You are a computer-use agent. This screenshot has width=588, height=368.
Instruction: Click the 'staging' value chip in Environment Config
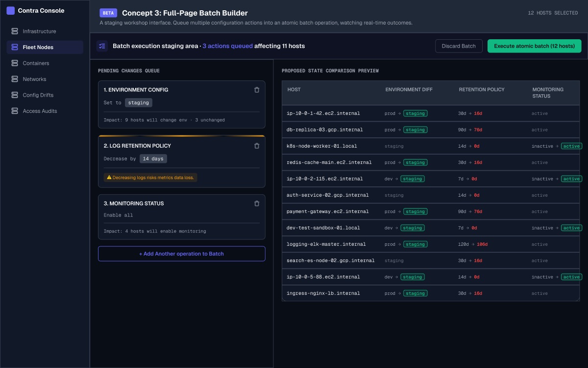tap(139, 103)
